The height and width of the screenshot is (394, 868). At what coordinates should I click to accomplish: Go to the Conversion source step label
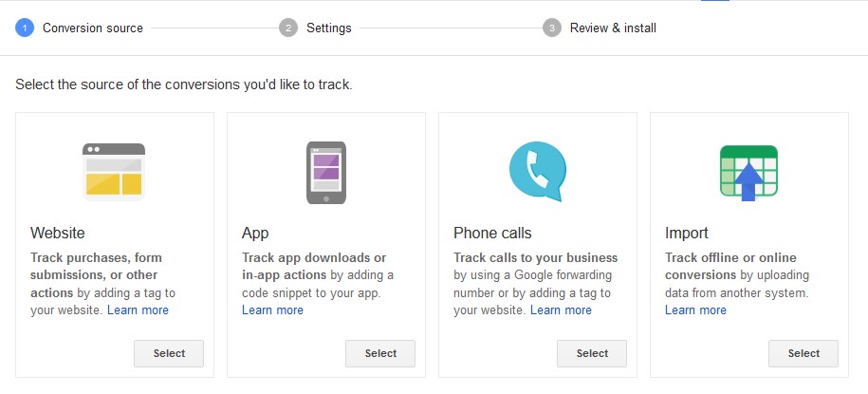click(92, 28)
